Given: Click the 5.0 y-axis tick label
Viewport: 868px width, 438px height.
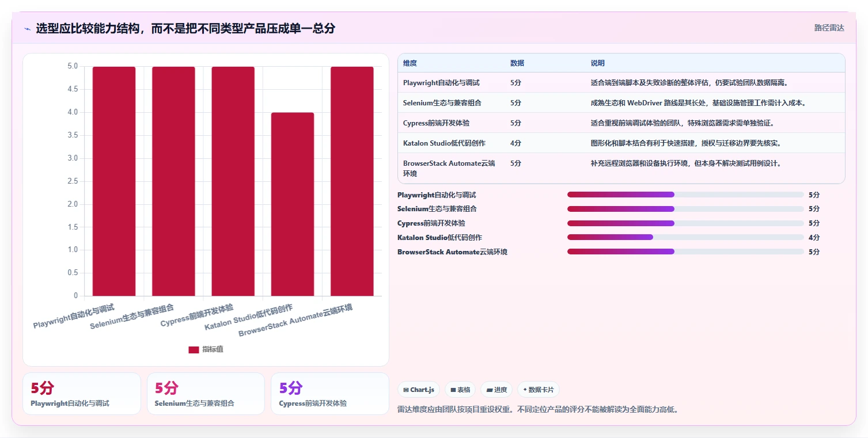Looking at the screenshot, I should (x=73, y=66).
